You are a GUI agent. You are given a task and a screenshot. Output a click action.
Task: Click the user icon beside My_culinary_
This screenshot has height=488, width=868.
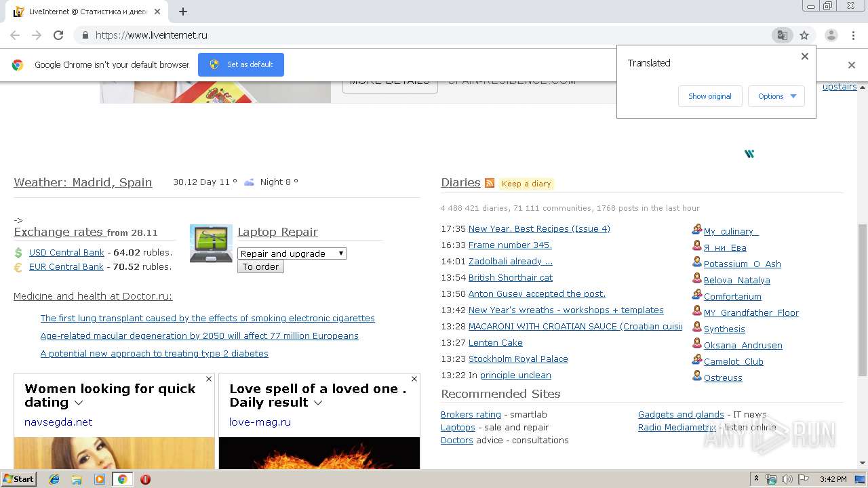pyautogui.click(x=696, y=230)
